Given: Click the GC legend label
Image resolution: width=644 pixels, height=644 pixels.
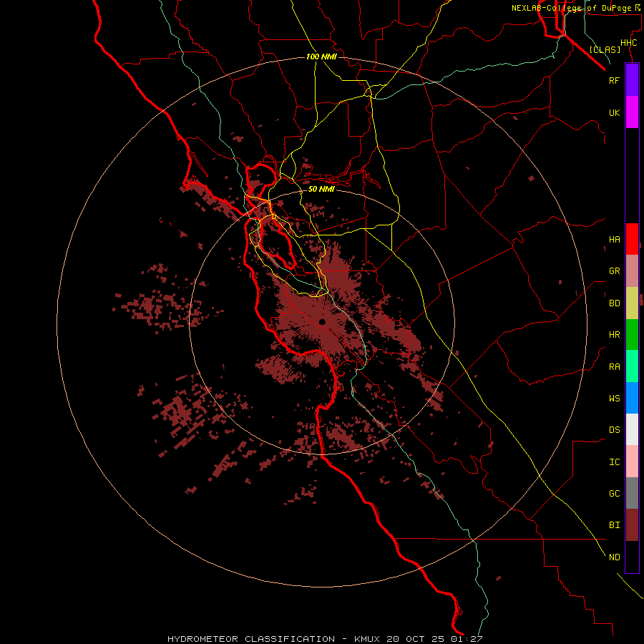Looking at the screenshot, I should (x=614, y=494).
